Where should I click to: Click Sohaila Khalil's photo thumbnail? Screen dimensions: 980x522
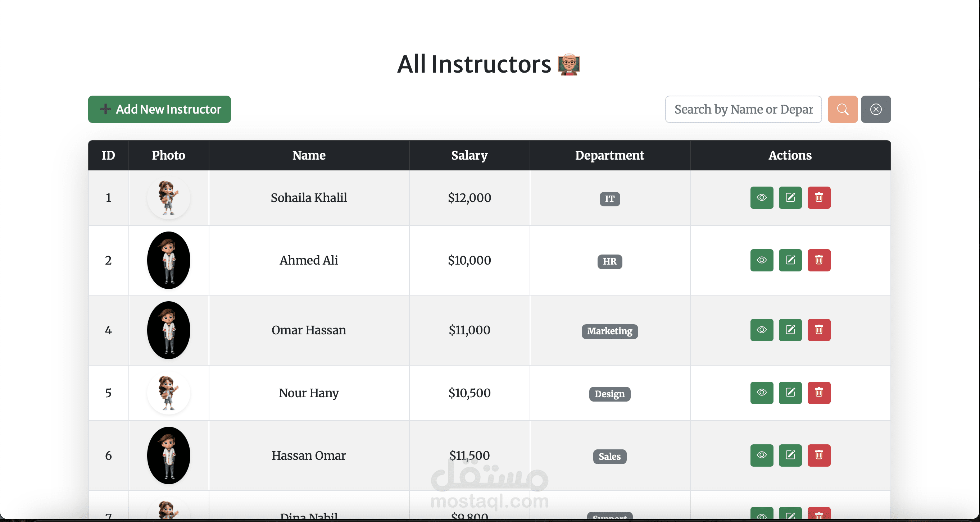point(168,198)
